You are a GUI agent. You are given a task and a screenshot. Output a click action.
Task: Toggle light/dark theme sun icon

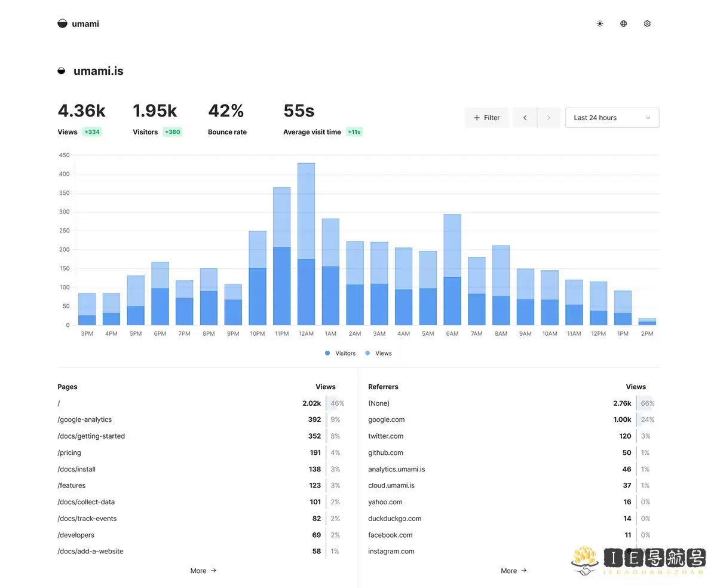point(600,24)
